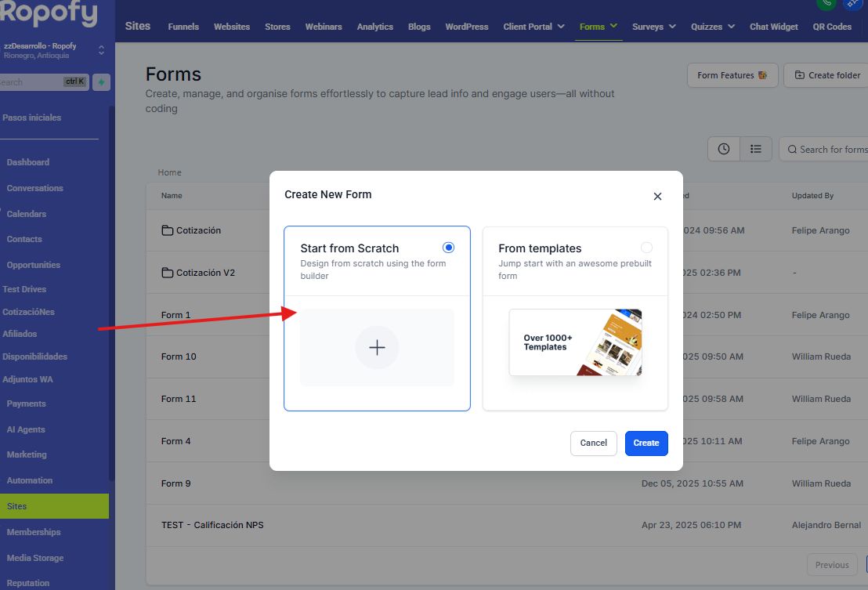Image resolution: width=868 pixels, height=590 pixels.
Task: Switch to recent forms clock view
Action: pyautogui.click(x=724, y=149)
